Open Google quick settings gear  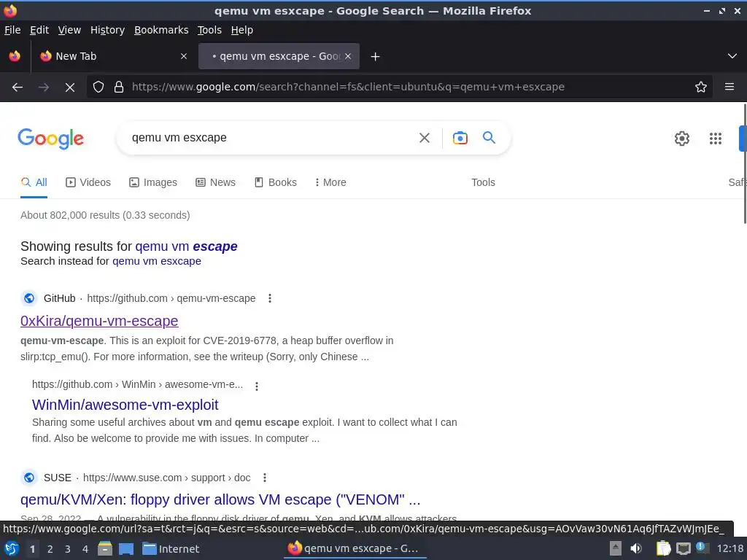682,139
